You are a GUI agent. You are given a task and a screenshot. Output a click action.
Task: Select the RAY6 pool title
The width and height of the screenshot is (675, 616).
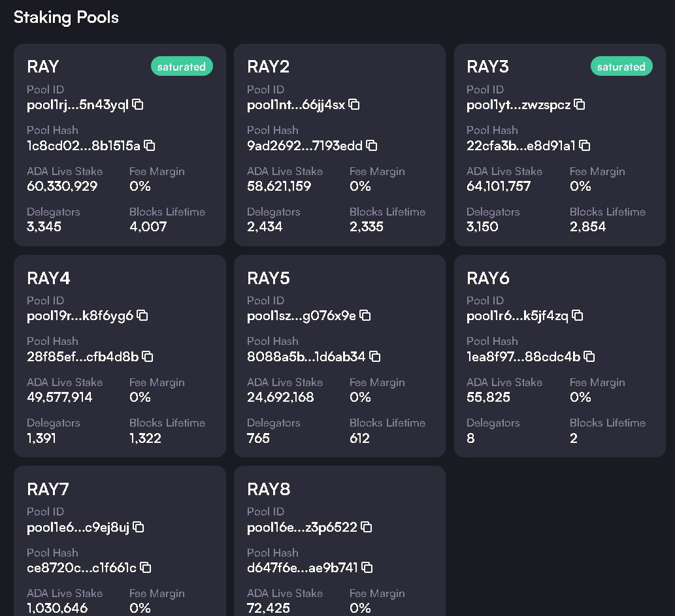(488, 278)
